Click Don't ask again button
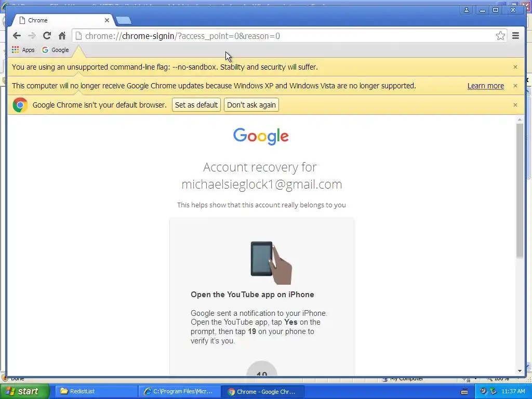The image size is (532, 399). 251,105
